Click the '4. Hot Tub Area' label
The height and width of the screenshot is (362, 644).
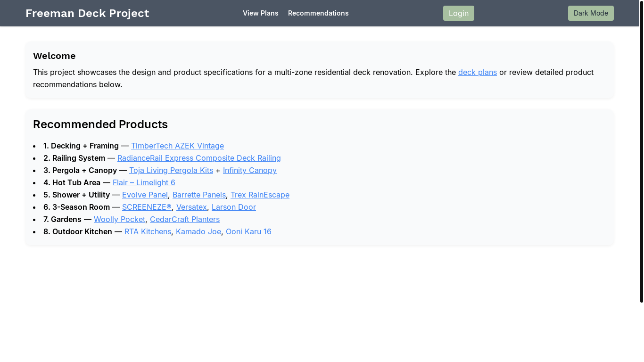[x=72, y=182]
